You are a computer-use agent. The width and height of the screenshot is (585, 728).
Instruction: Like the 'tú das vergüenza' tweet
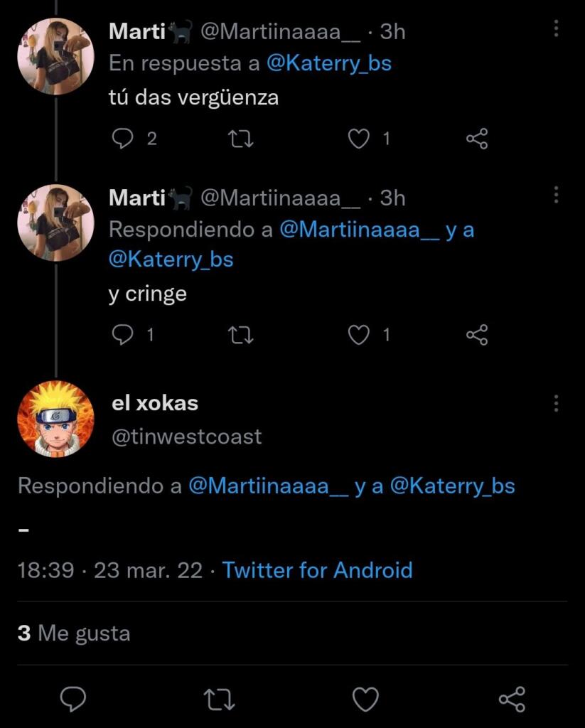359,139
